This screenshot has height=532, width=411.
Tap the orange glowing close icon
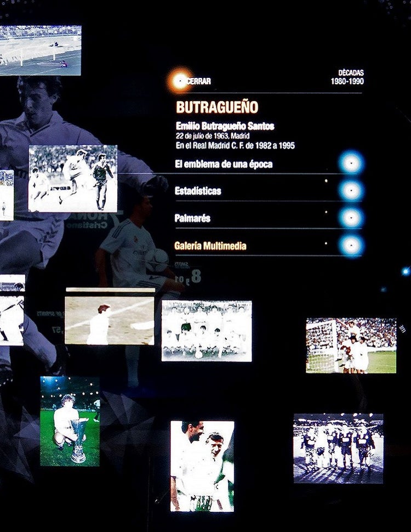[179, 81]
